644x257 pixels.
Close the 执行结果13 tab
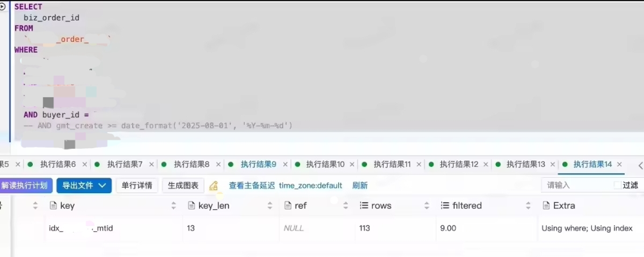pyautogui.click(x=553, y=165)
